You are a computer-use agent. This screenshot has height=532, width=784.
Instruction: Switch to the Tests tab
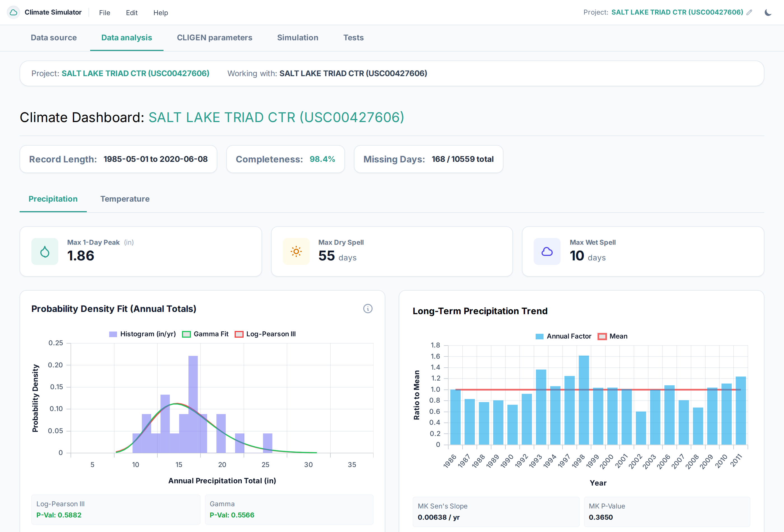353,38
